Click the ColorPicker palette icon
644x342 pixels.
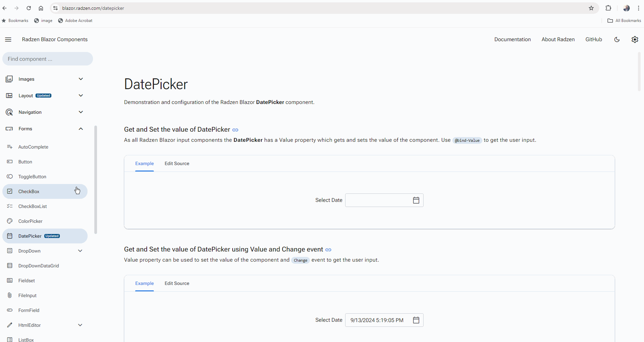click(x=10, y=221)
